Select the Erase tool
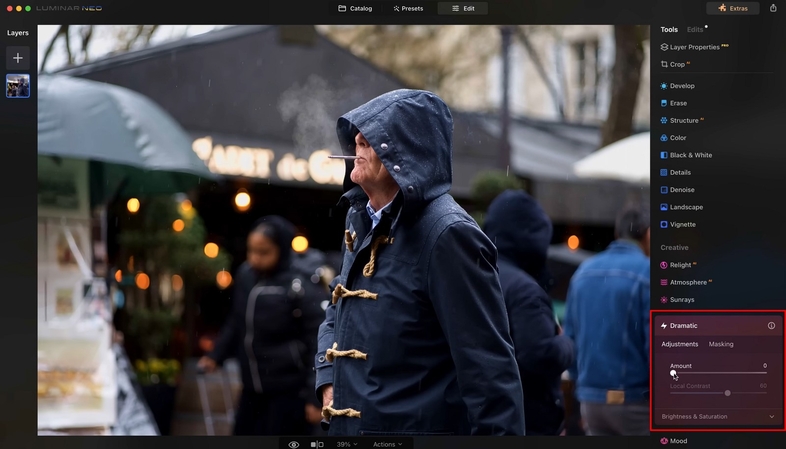The image size is (786, 449). [x=674, y=103]
